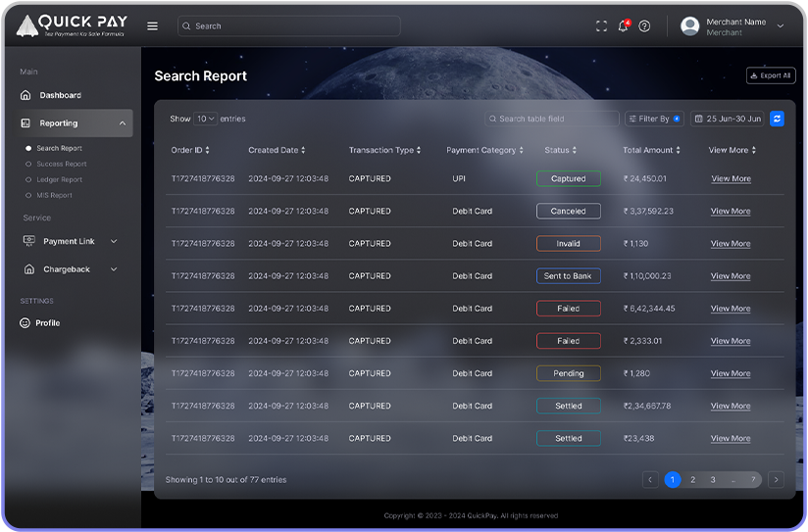Click the Payment Link sidebar icon

[29, 241]
